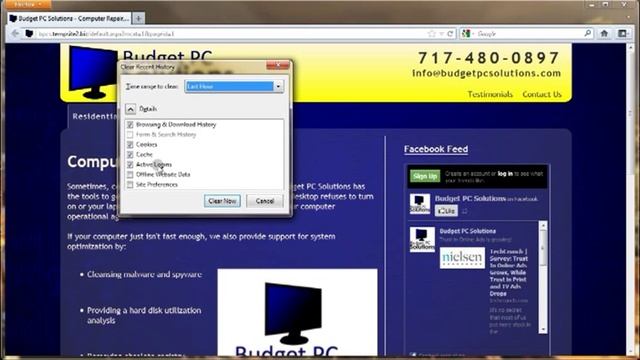
Task: Click the Facebook feed scrollbar up arrow
Action: [543, 225]
